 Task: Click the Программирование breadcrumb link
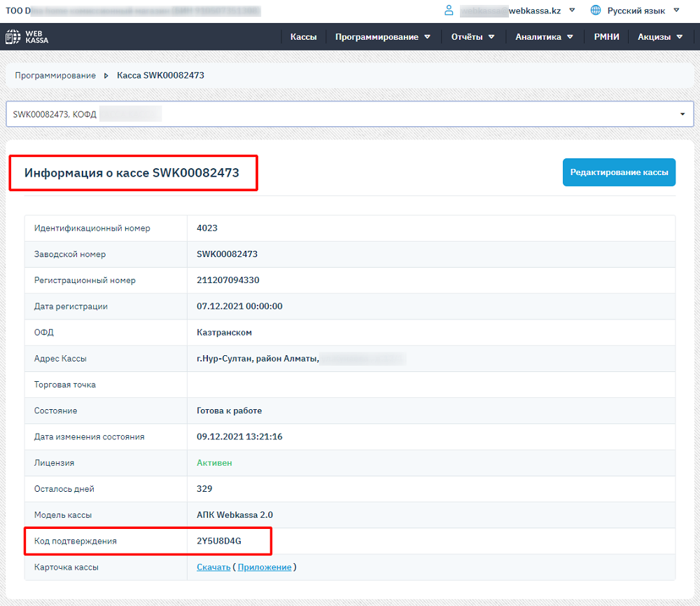[x=55, y=76]
